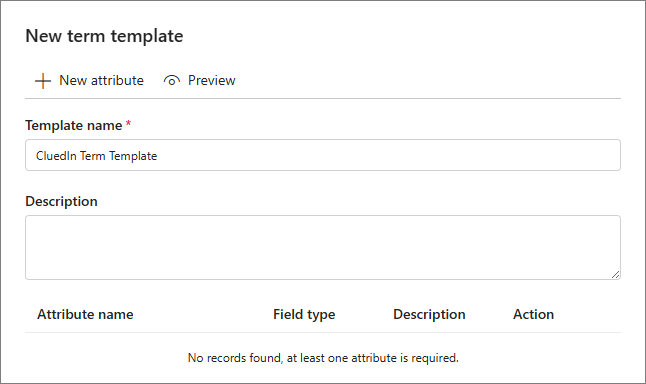
Task: Click the Template name field label
Action: (x=74, y=125)
